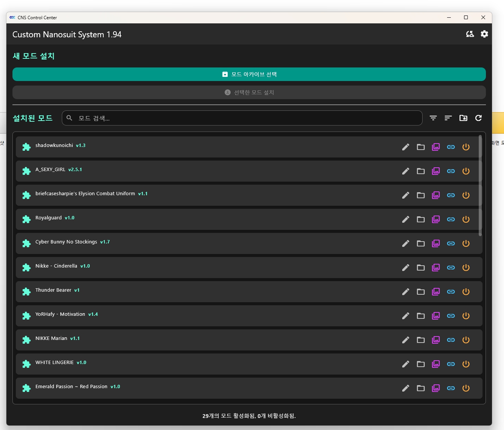Screen dimensions: 504x430
Task: Open the starred mods folder icon
Action: coord(463,118)
